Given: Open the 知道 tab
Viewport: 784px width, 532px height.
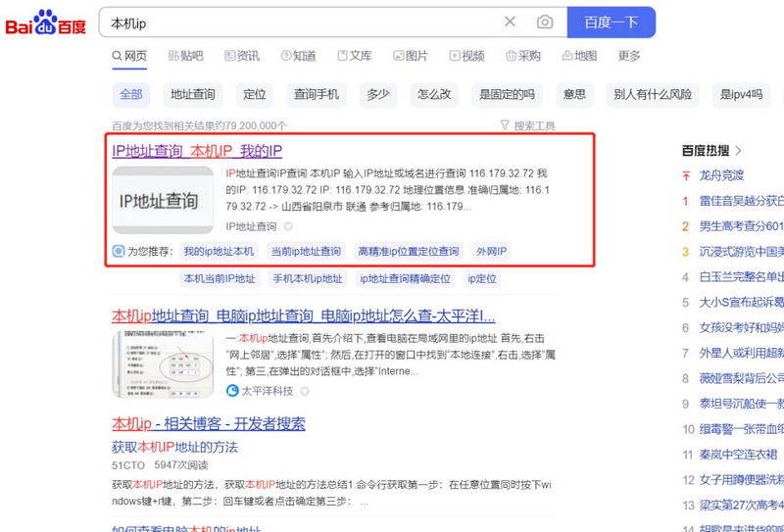Looking at the screenshot, I should point(298,56).
